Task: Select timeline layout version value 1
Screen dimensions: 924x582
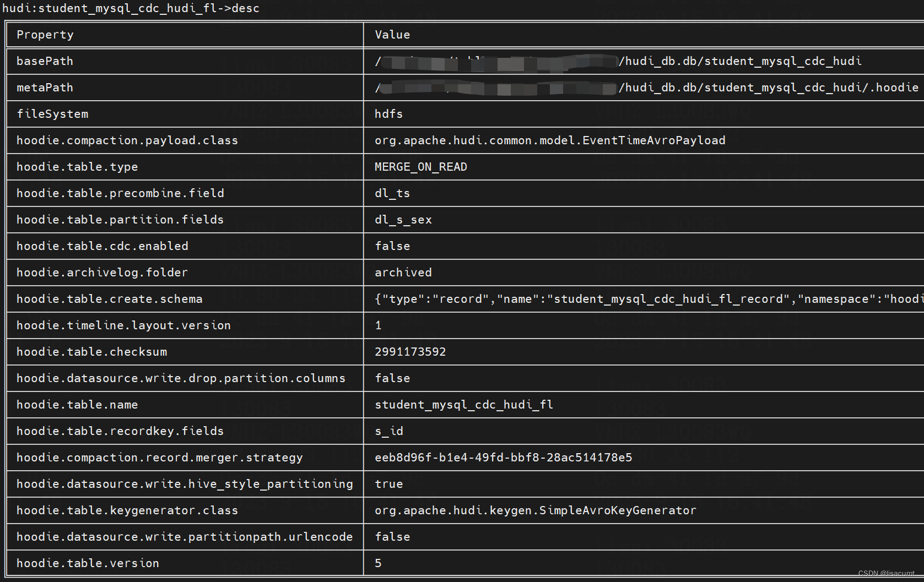Action: coord(379,325)
